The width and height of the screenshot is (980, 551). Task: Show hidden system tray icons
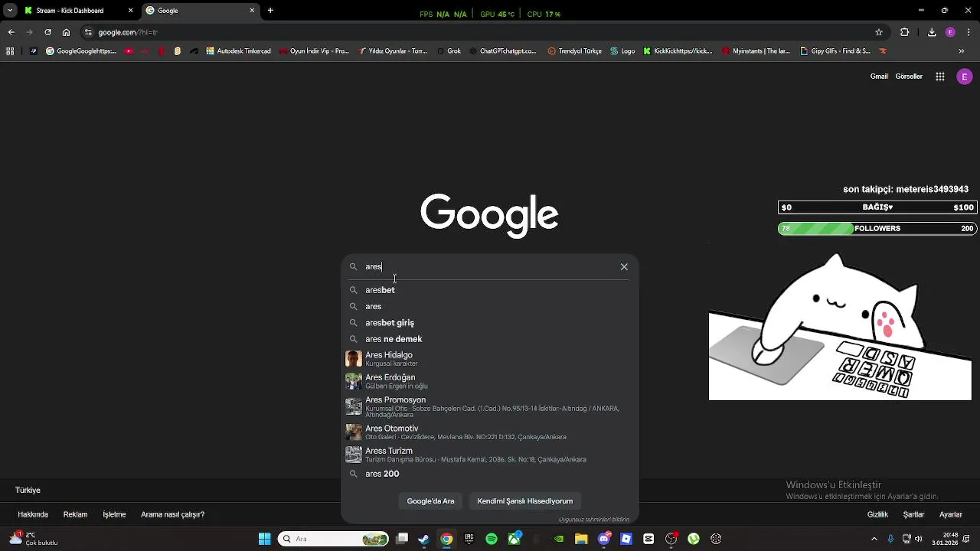[x=876, y=539]
